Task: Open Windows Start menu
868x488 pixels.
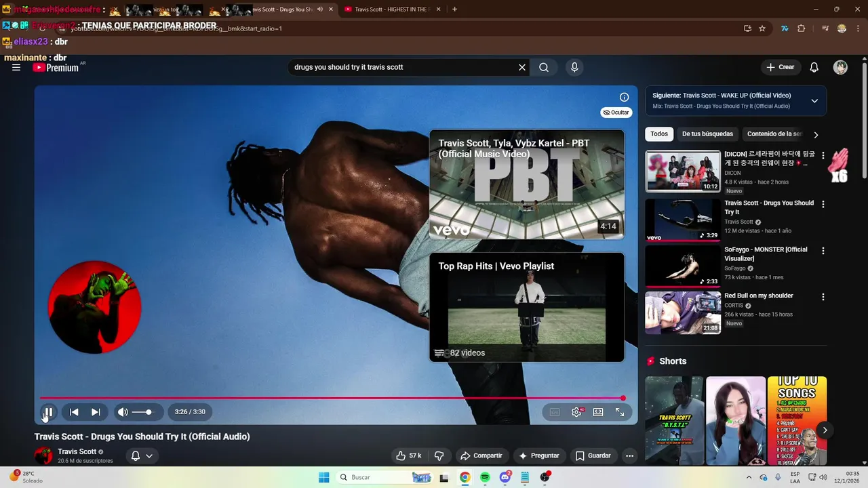Action: point(324,477)
